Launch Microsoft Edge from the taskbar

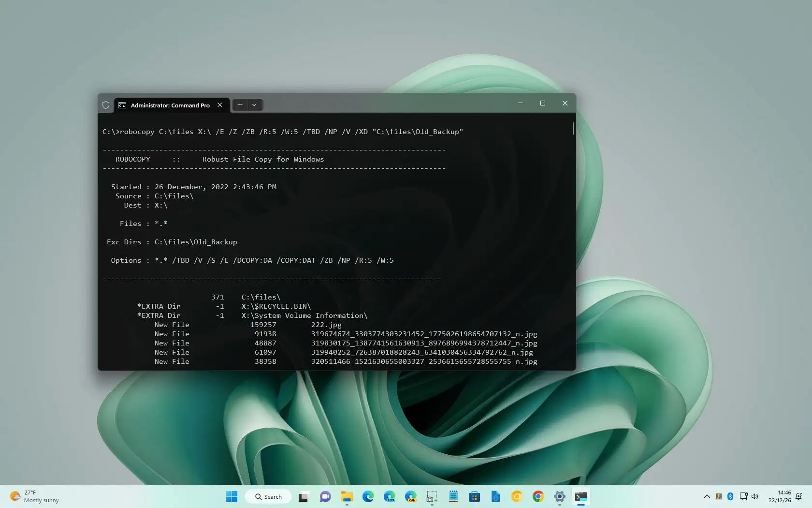pyautogui.click(x=368, y=496)
